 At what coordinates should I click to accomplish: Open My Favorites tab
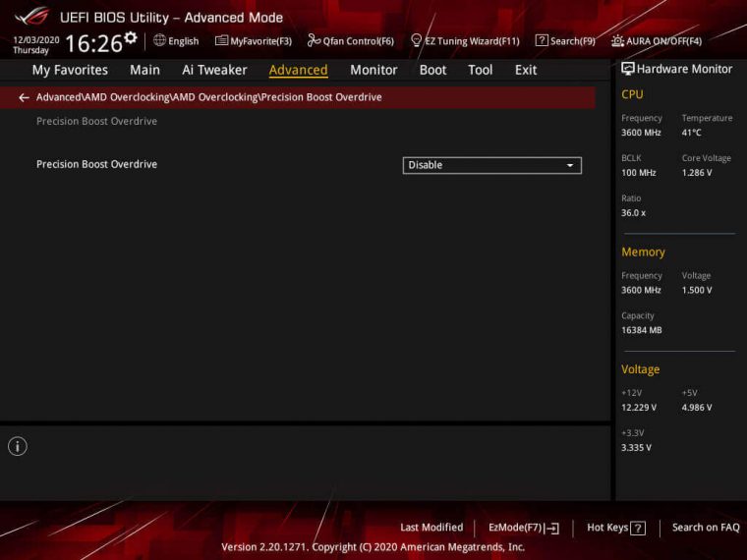pyautogui.click(x=70, y=70)
